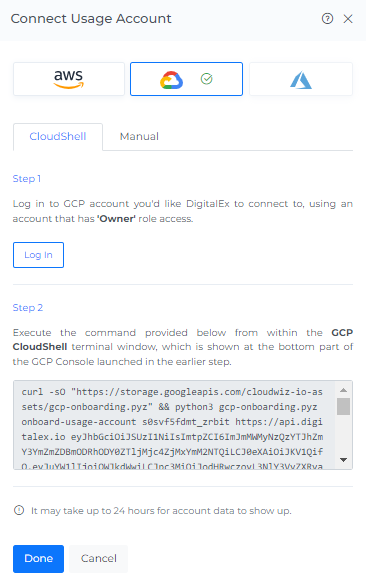Click the Log In button
Screen dimensions: 366x581
point(39,255)
